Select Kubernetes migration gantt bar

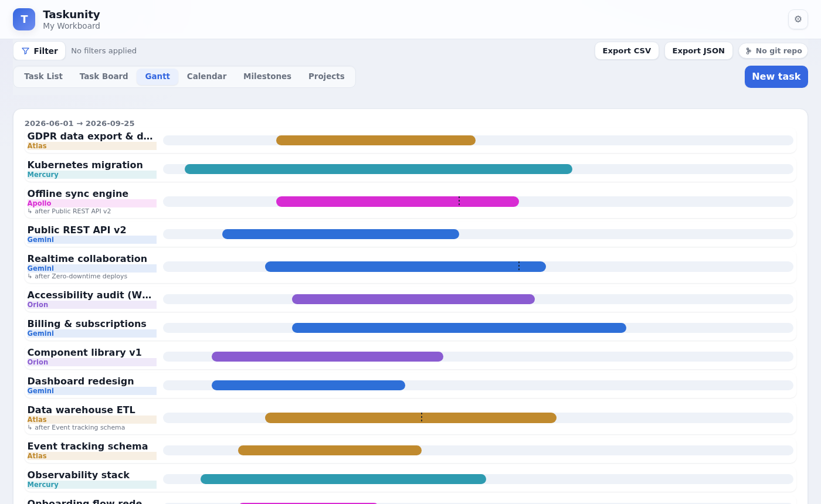pyautogui.click(x=378, y=169)
